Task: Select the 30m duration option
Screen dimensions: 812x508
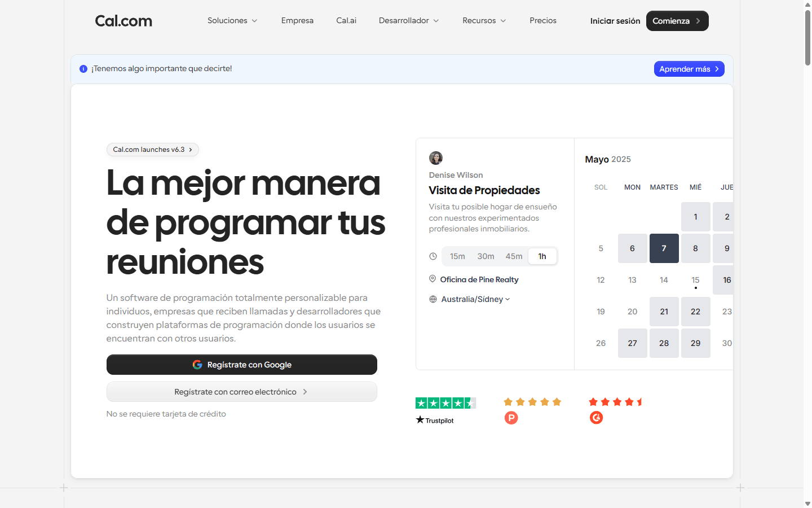Action: pos(486,256)
